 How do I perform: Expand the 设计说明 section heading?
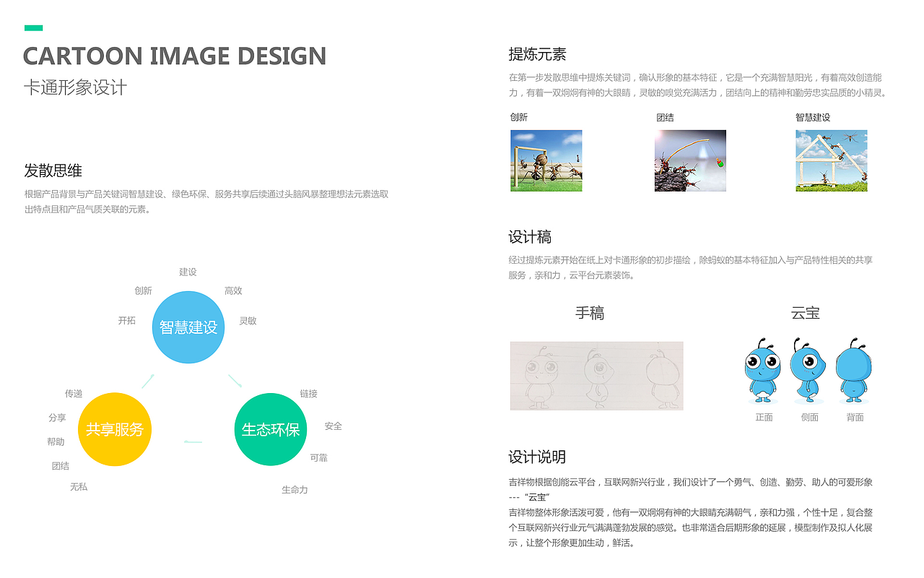(538, 457)
